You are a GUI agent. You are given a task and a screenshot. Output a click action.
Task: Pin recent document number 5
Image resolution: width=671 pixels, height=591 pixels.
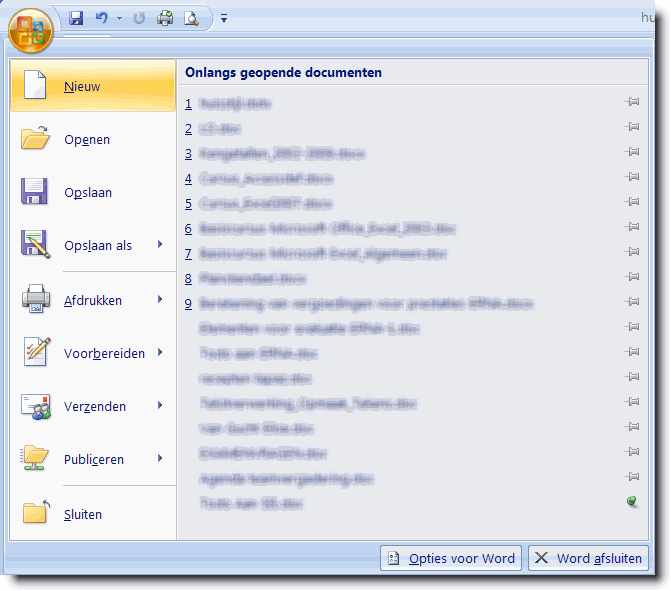[632, 202]
